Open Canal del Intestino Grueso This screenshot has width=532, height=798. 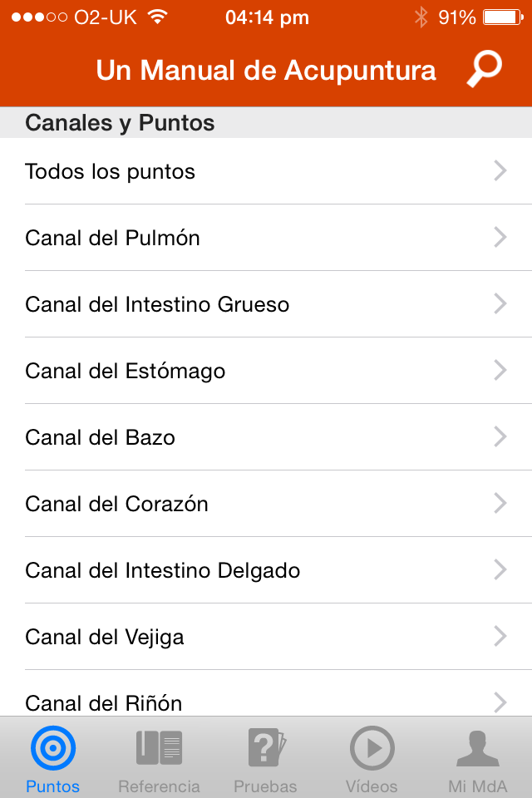coord(266,304)
